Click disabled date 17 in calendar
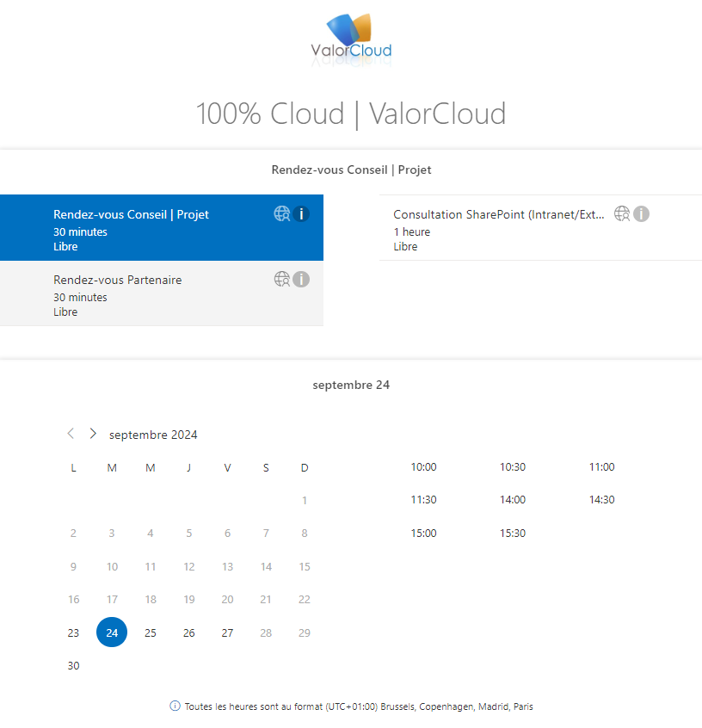Image resolution: width=702 pixels, height=728 pixels. coord(112,600)
